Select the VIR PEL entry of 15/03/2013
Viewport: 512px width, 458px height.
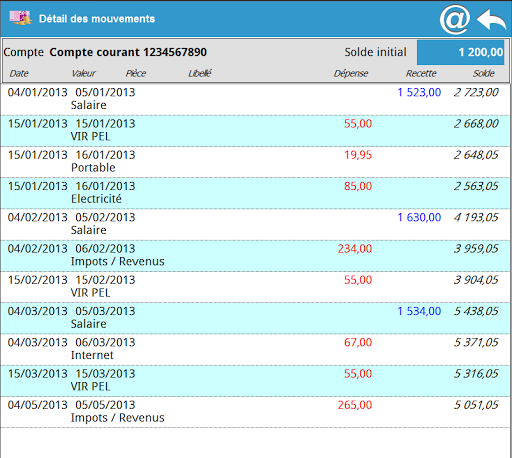pyautogui.click(x=256, y=381)
